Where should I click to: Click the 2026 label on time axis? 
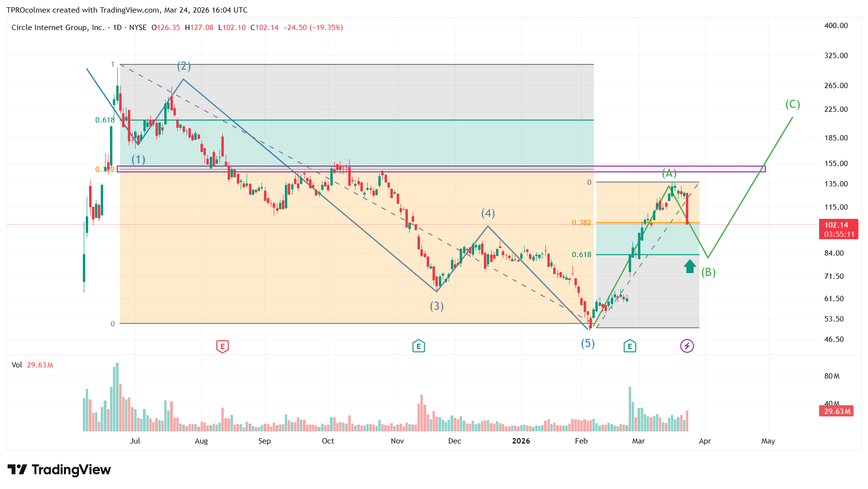click(521, 441)
